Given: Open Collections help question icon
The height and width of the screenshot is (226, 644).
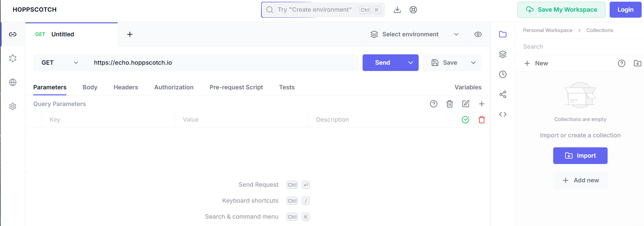Looking at the screenshot, I should pos(622,63).
